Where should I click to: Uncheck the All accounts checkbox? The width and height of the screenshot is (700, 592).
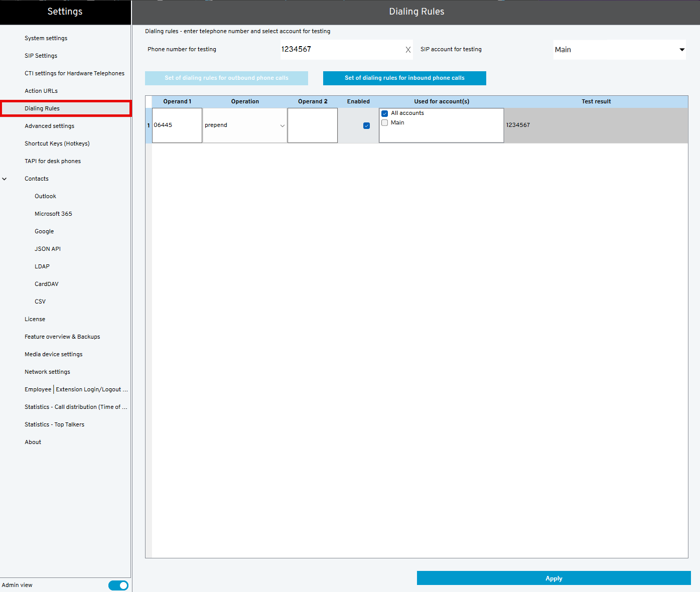(385, 113)
